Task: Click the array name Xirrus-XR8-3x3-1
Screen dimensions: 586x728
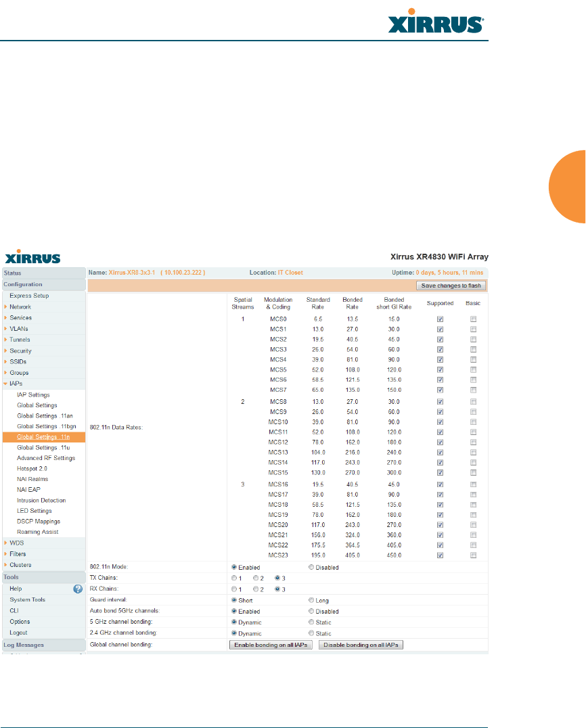Action: [x=132, y=273]
